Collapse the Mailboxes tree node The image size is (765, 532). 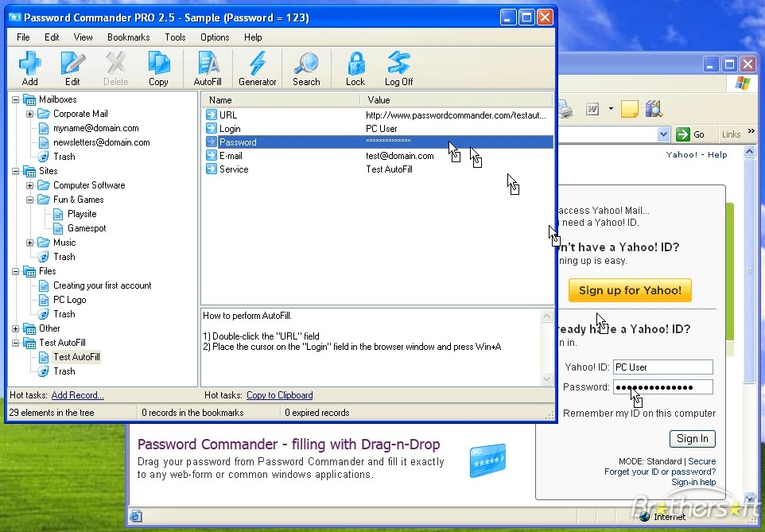pyautogui.click(x=16, y=99)
